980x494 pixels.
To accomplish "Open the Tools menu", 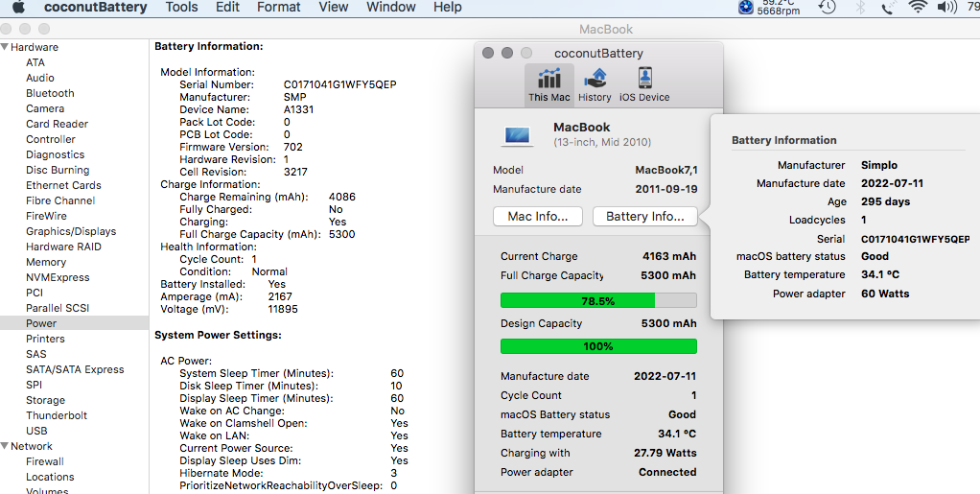I will click(x=182, y=7).
